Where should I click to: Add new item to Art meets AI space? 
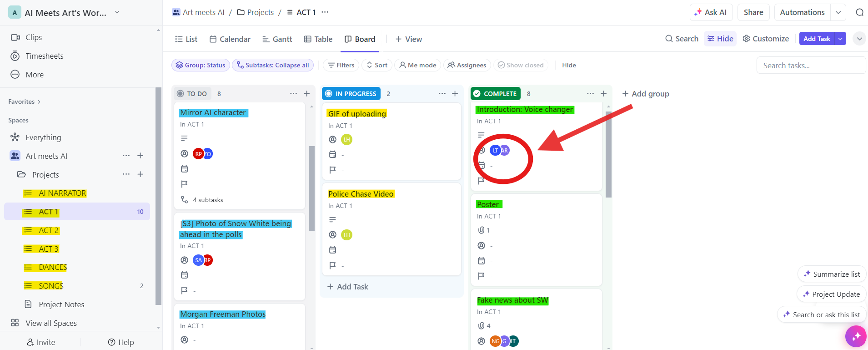[140, 156]
